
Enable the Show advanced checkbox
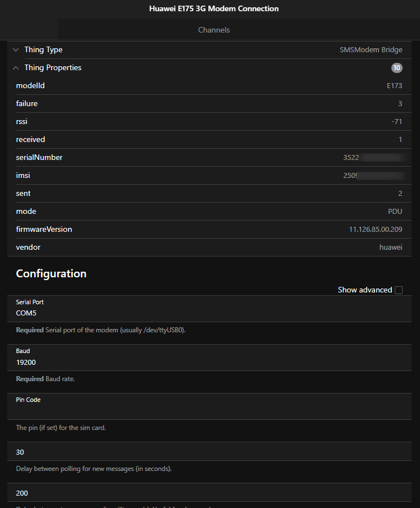pyautogui.click(x=399, y=290)
